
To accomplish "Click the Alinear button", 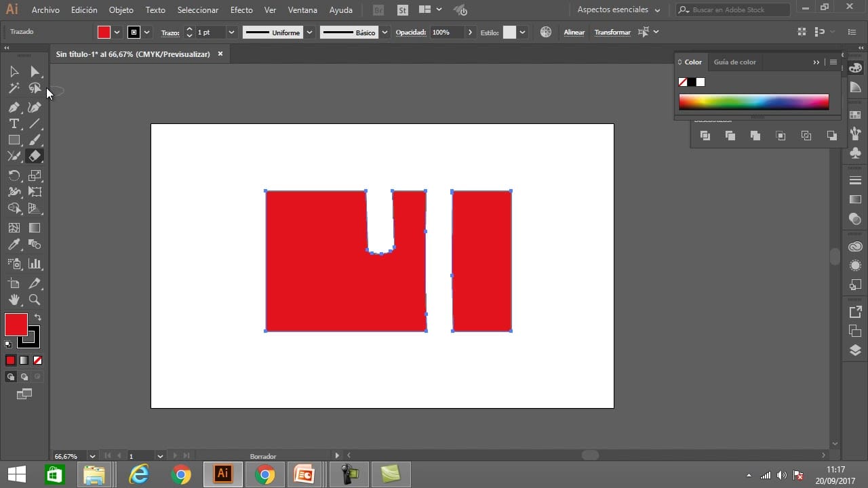I will click(574, 33).
